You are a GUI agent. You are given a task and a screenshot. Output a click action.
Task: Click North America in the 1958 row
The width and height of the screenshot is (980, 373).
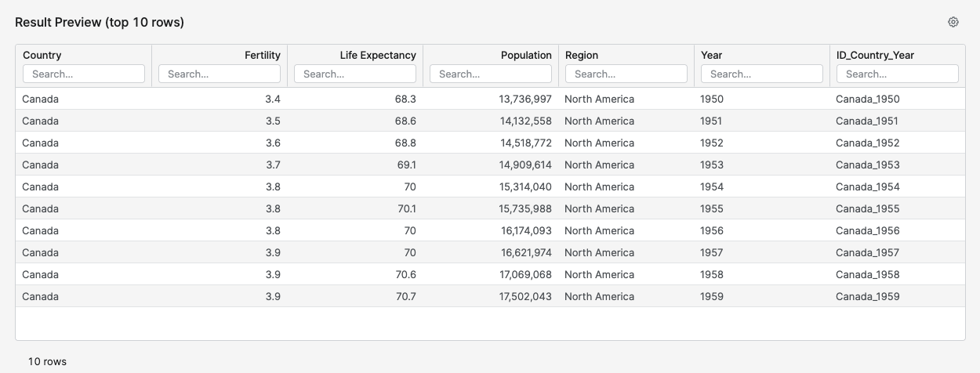tap(599, 274)
